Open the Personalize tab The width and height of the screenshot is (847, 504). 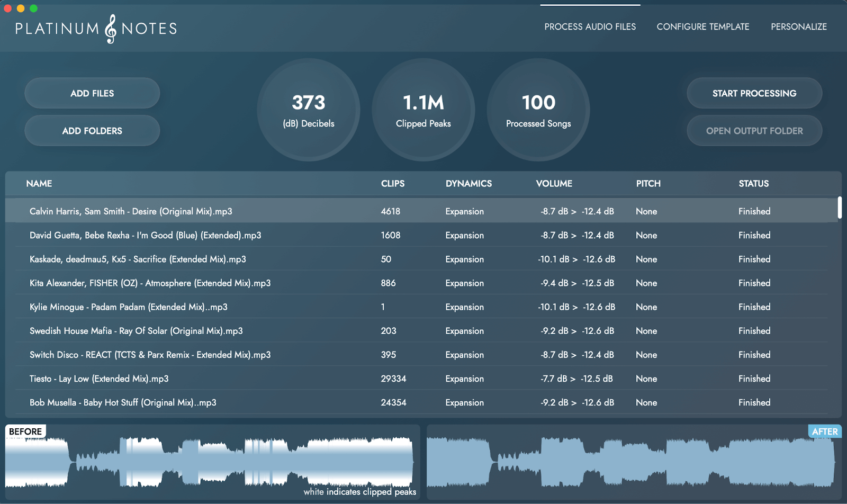[798, 26]
